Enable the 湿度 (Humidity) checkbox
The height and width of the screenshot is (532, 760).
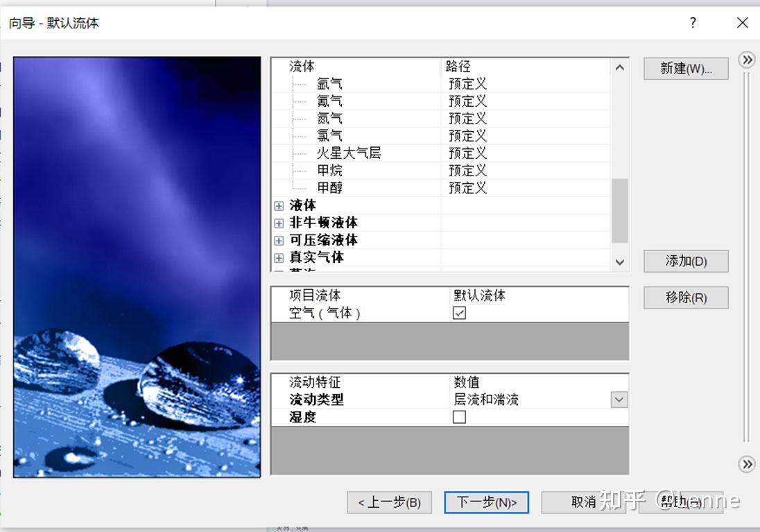(458, 418)
